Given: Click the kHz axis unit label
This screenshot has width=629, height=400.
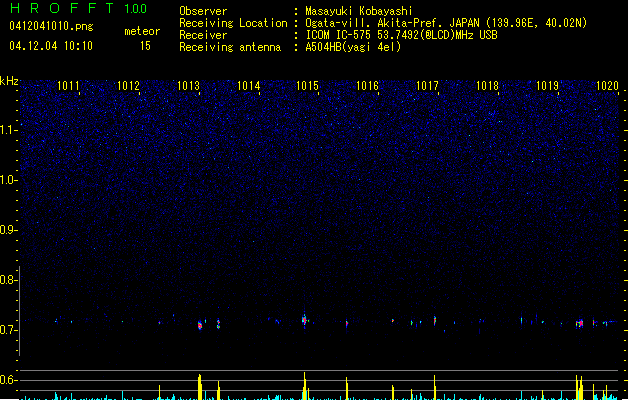Looking at the screenshot, I should tap(9, 81).
